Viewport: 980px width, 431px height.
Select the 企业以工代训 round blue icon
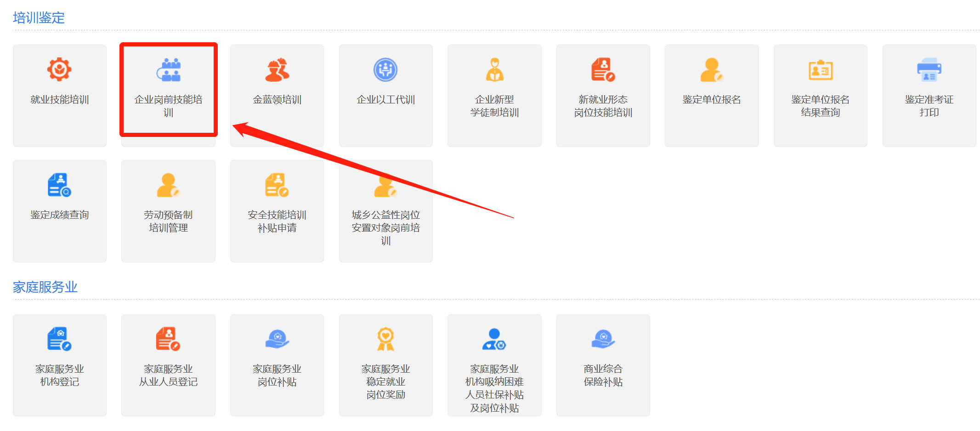(x=385, y=70)
